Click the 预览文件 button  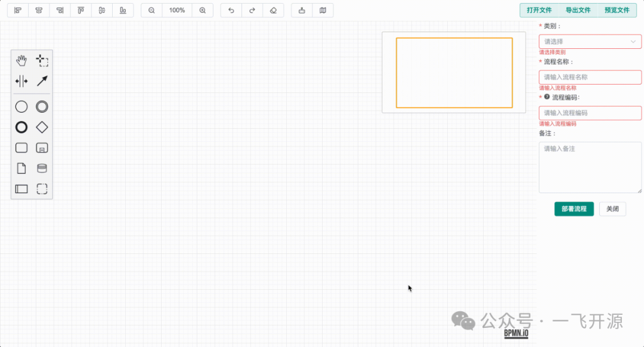click(617, 10)
